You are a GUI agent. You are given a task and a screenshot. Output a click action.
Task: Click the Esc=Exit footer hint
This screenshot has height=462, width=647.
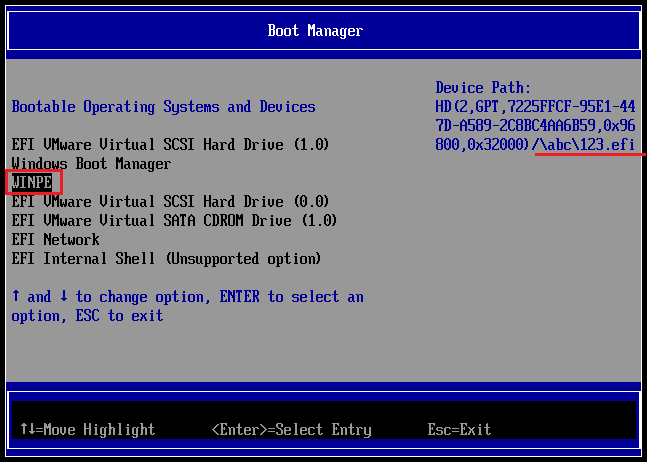tap(459, 430)
